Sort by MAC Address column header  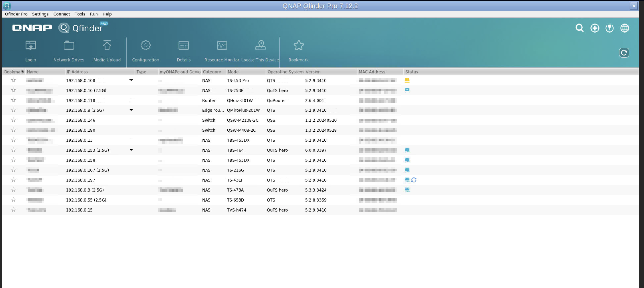point(380,72)
